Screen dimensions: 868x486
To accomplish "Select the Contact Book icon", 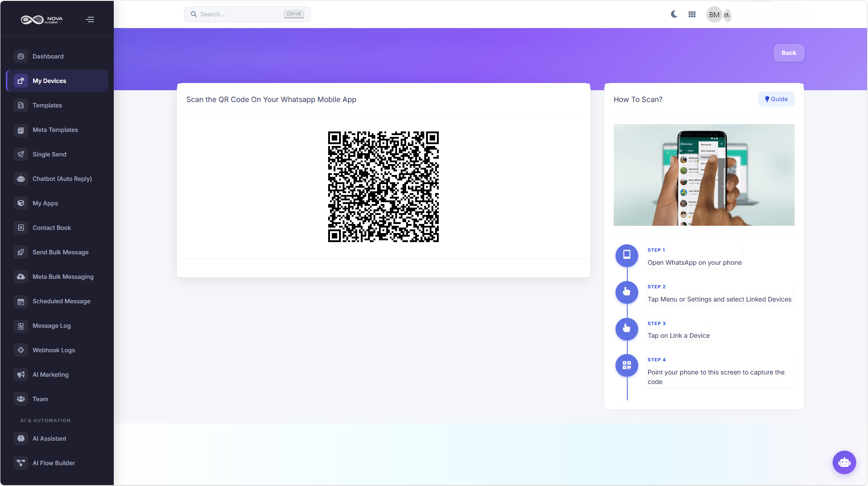I will pos(21,228).
